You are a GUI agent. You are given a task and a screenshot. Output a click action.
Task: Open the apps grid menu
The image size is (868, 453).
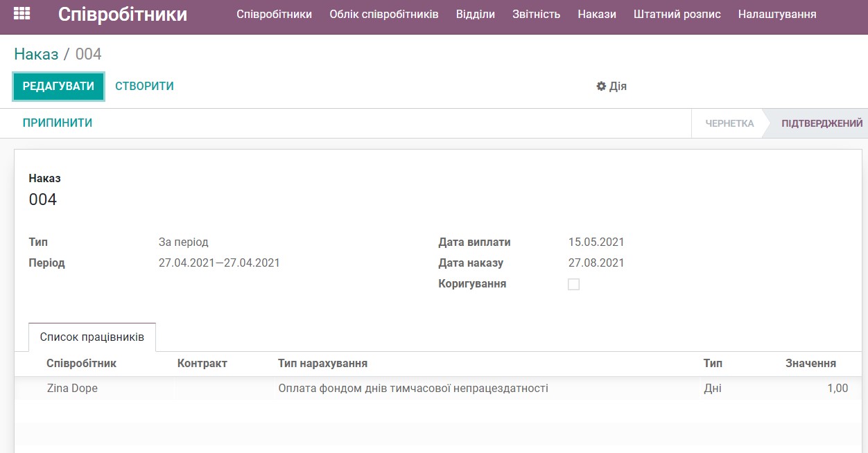pos(21,13)
